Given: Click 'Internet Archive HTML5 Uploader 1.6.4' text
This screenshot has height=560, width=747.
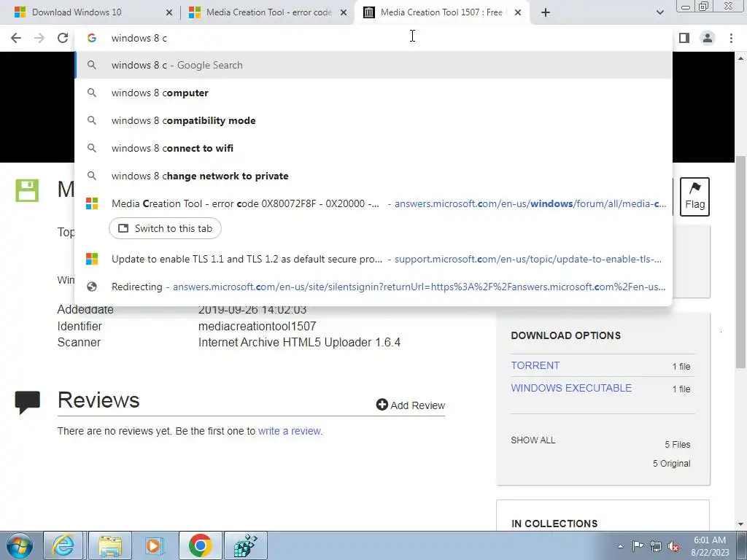Looking at the screenshot, I should tap(299, 343).
